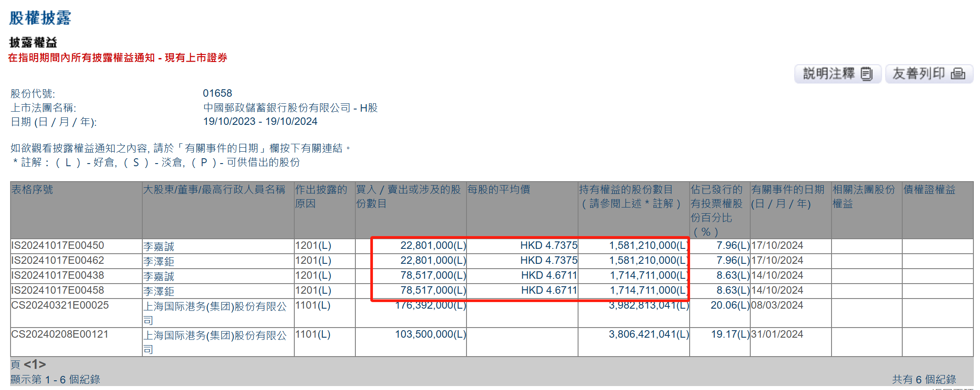Click percentage 7.96(L) in IS20241017E00450 row
The height and width of the screenshot is (390, 980).
(x=733, y=245)
